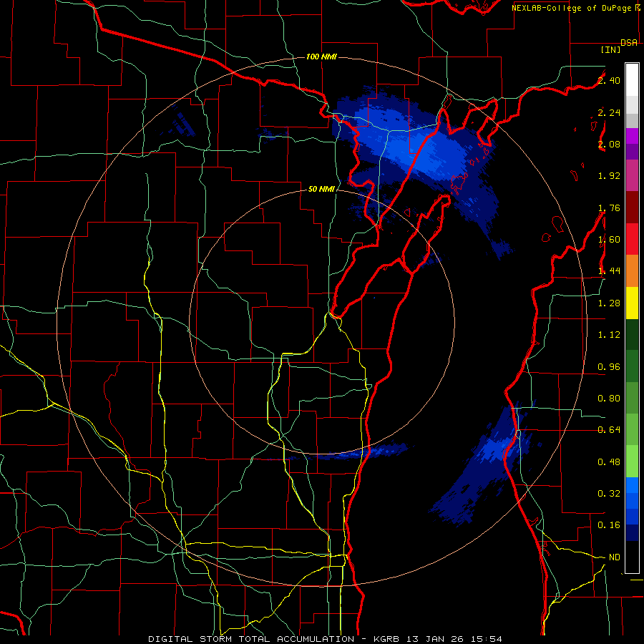Pick the yellow legend swatch
The height and width of the screenshot is (644, 644).
pos(632,303)
